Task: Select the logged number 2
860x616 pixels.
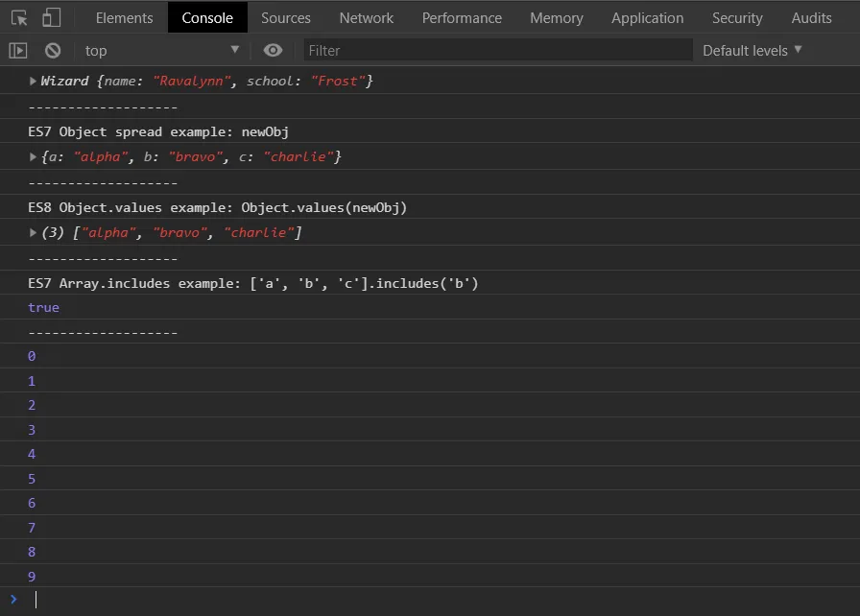Action: pyautogui.click(x=32, y=405)
